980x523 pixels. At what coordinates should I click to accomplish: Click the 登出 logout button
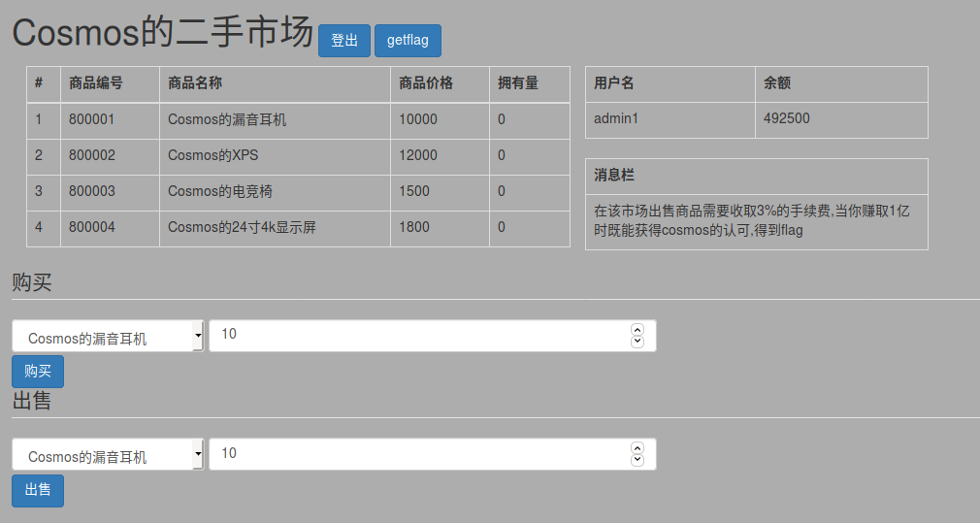point(344,41)
